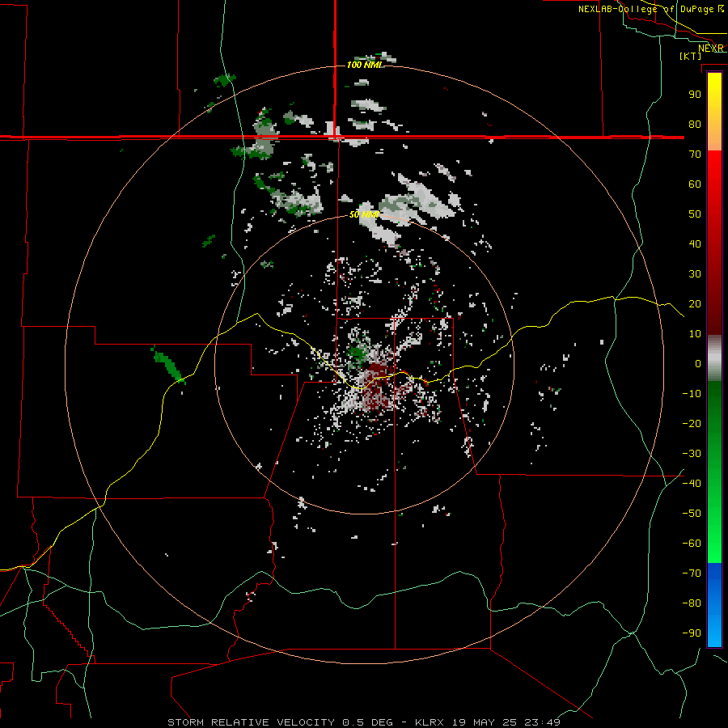The width and height of the screenshot is (728, 728).
Task: Click the Storm Relative Velocity caption text
Action: tap(364, 722)
